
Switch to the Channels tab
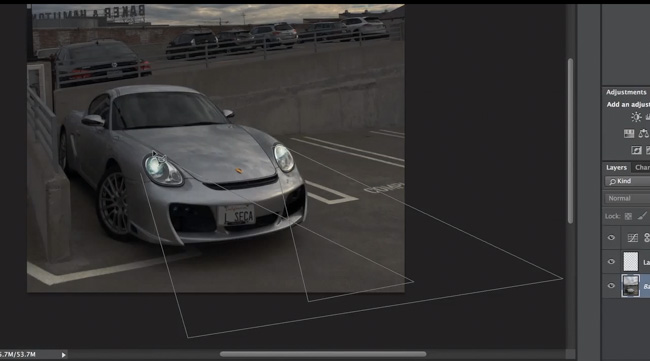click(642, 167)
